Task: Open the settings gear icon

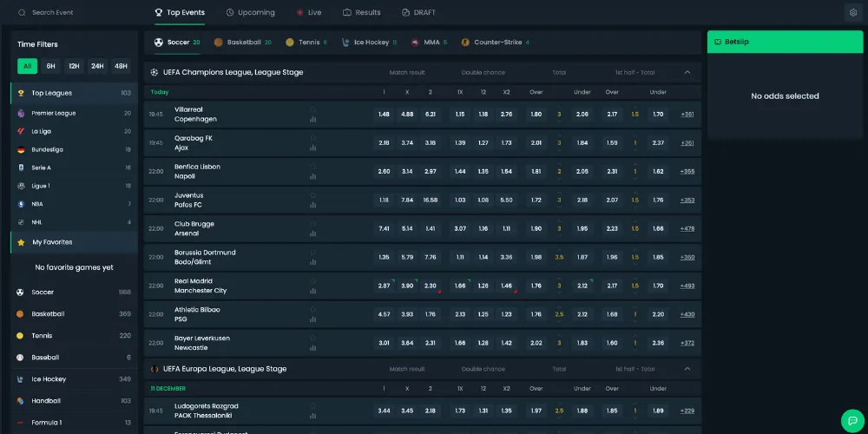Action: click(x=852, y=13)
